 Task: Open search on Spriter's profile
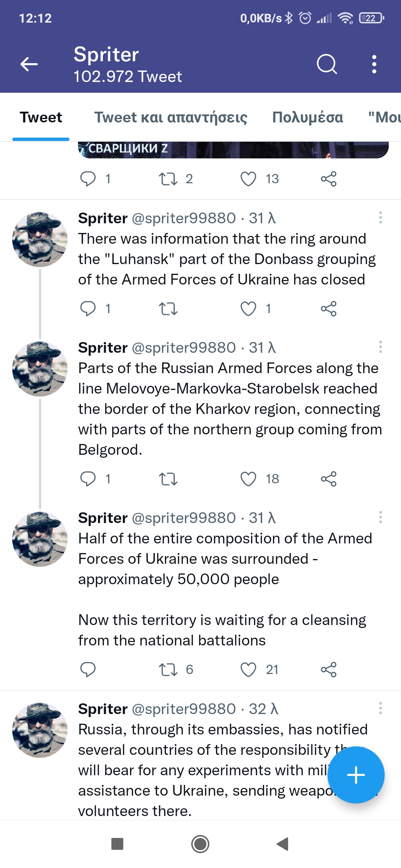point(326,64)
